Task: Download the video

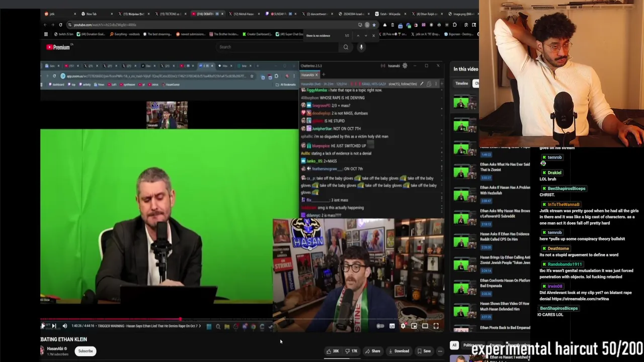Action: click(x=398, y=351)
